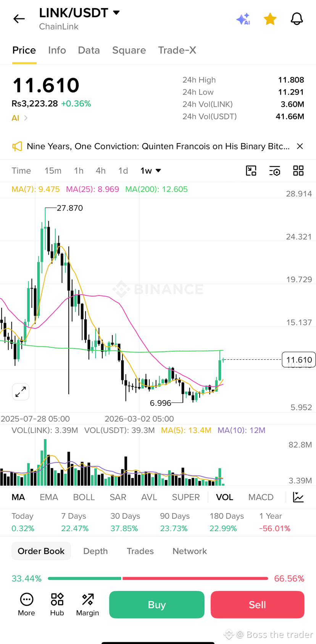Click the megaphone announcement icon
The image size is (316, 644).
click(17, 147)
